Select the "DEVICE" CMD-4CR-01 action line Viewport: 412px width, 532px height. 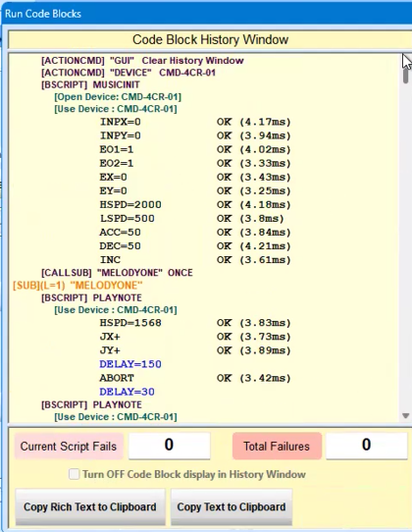[129, 73]
